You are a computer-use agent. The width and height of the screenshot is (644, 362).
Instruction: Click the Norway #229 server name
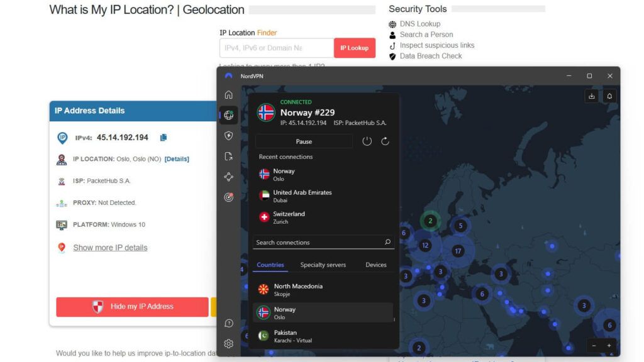(308, 112)
